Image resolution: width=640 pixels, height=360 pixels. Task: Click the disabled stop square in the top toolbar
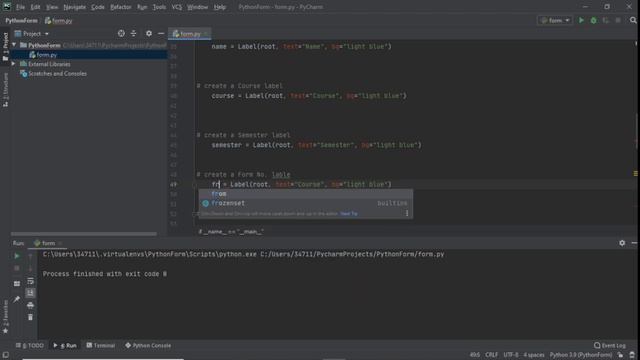[618, 20]
